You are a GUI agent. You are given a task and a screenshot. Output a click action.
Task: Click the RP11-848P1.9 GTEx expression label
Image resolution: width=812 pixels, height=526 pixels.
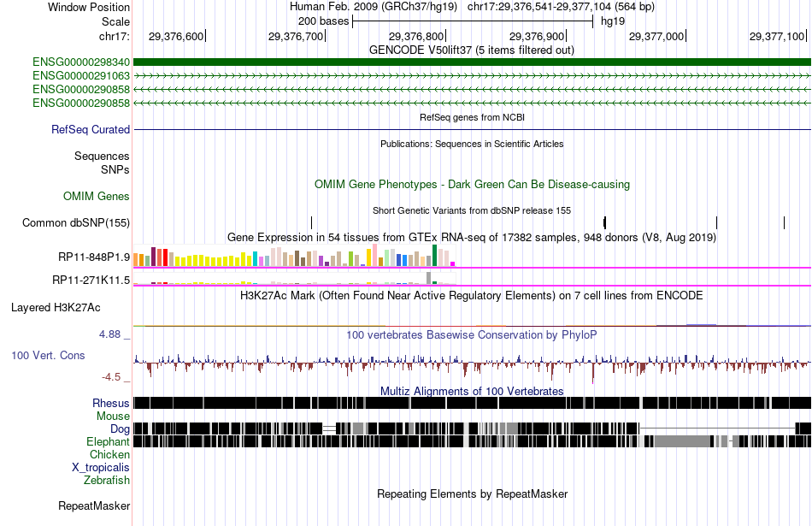[x=94, y=257]
